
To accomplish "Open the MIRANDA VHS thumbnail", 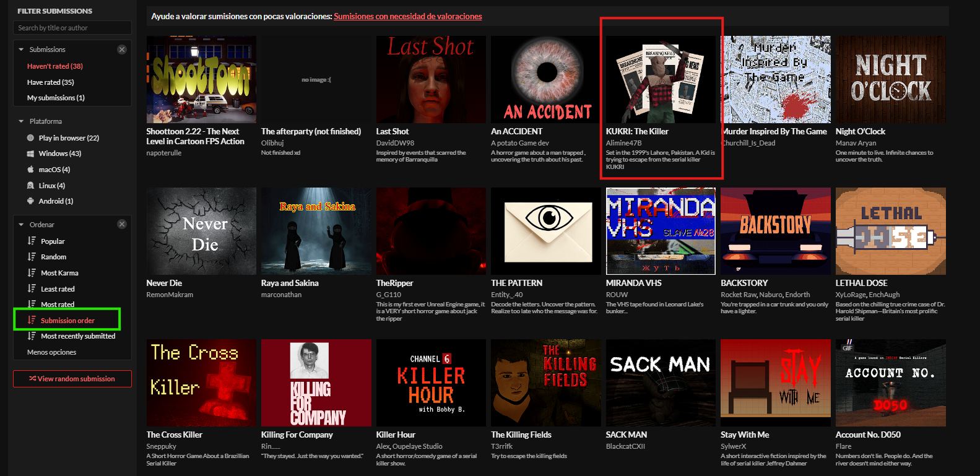I will 661,231.
